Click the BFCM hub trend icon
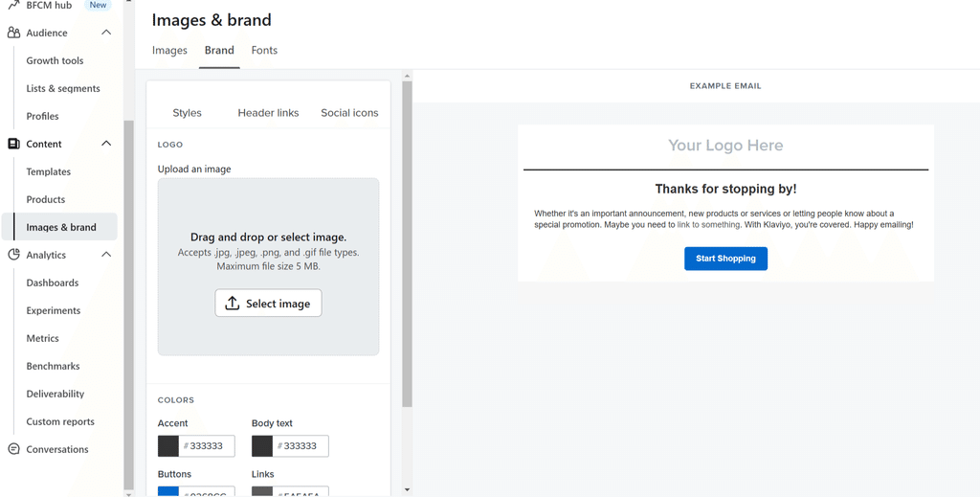 click(x=13, y=5)
